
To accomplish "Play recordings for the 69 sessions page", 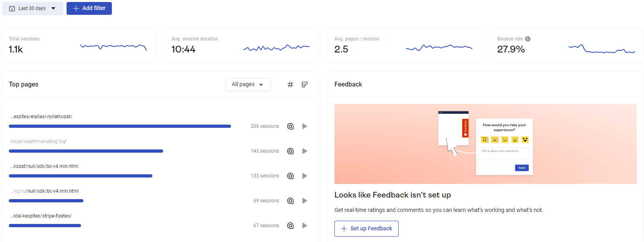I will coord(305,201).
